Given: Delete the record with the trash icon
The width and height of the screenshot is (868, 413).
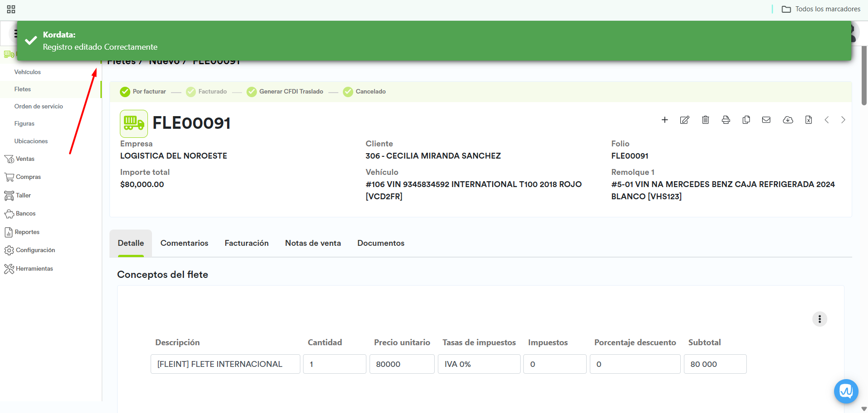Looking at the screenshot, I should [705, 120].
